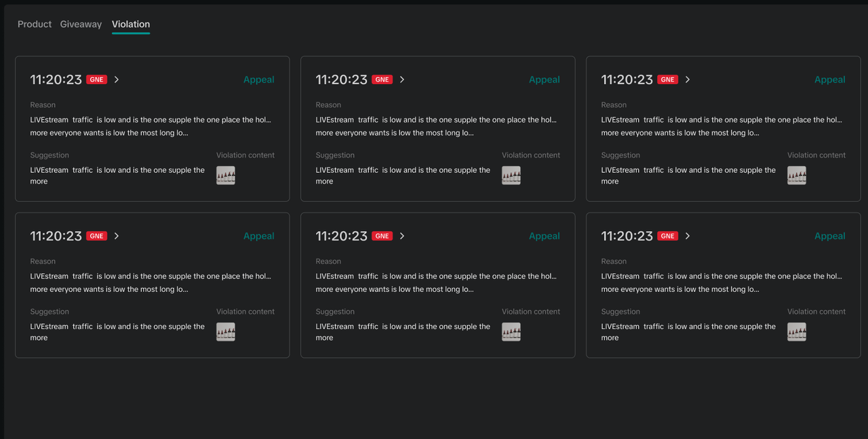This screenshot has height=439, width=868.
Task: View the top-middle card's violation content image
Action: point(511,175)
